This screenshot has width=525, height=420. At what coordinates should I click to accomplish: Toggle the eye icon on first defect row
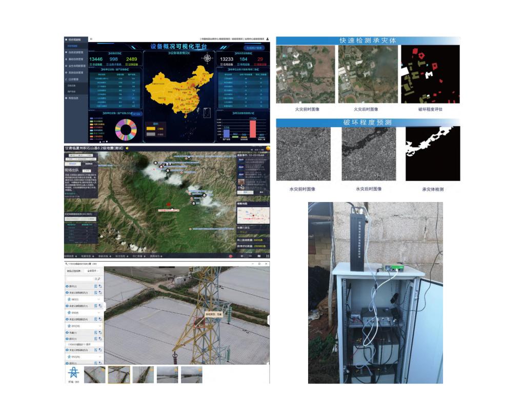point(68,286)
